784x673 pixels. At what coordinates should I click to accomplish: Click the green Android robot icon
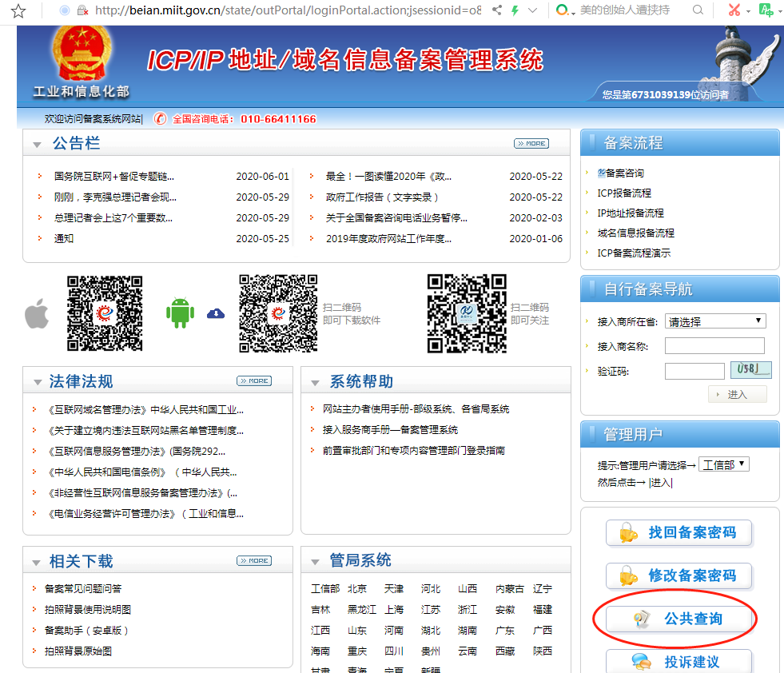point(180,313)
